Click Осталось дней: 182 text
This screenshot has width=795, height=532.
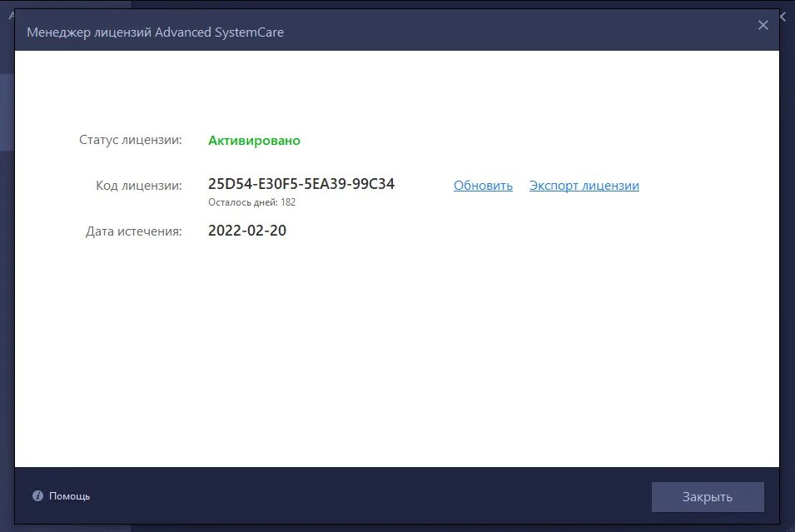[251, 201]
